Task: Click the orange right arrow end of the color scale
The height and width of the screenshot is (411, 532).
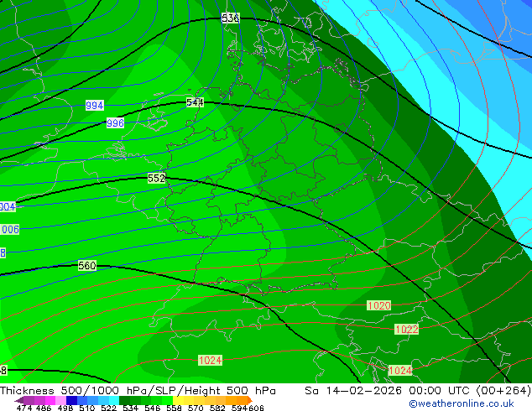Action: pyautogui.click(x=250, y=400)
